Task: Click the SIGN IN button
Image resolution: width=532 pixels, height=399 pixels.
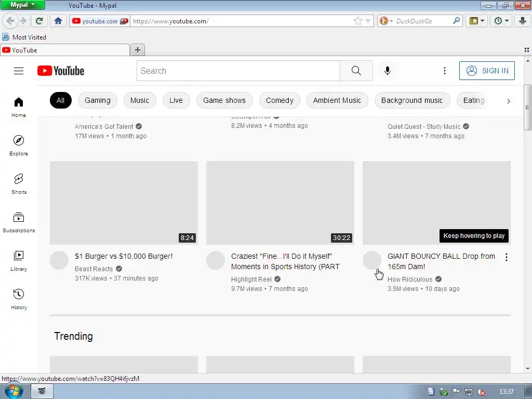Action: (487, 71)
